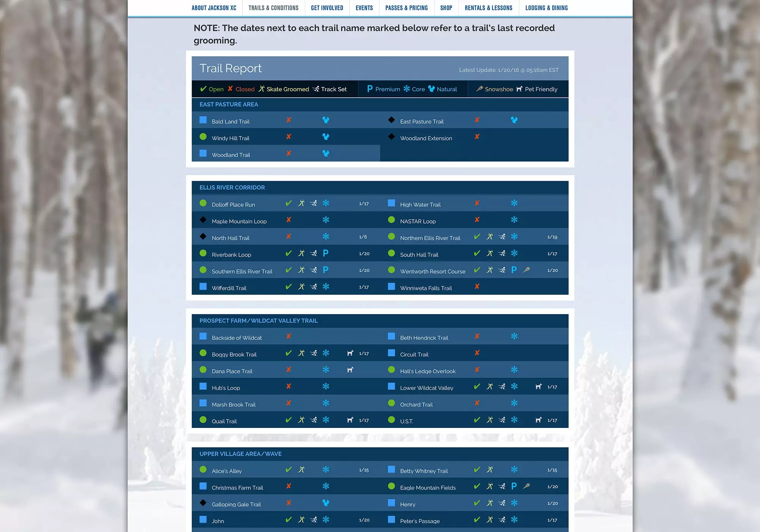Click black diamond marker beside East Pasture Trail
760x532 pixels.
(391, 120)
